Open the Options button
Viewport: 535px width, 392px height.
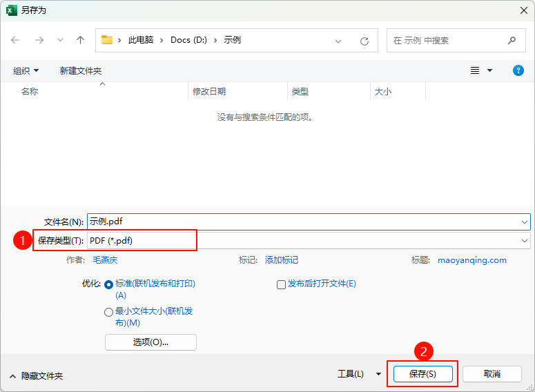(150, 342)
